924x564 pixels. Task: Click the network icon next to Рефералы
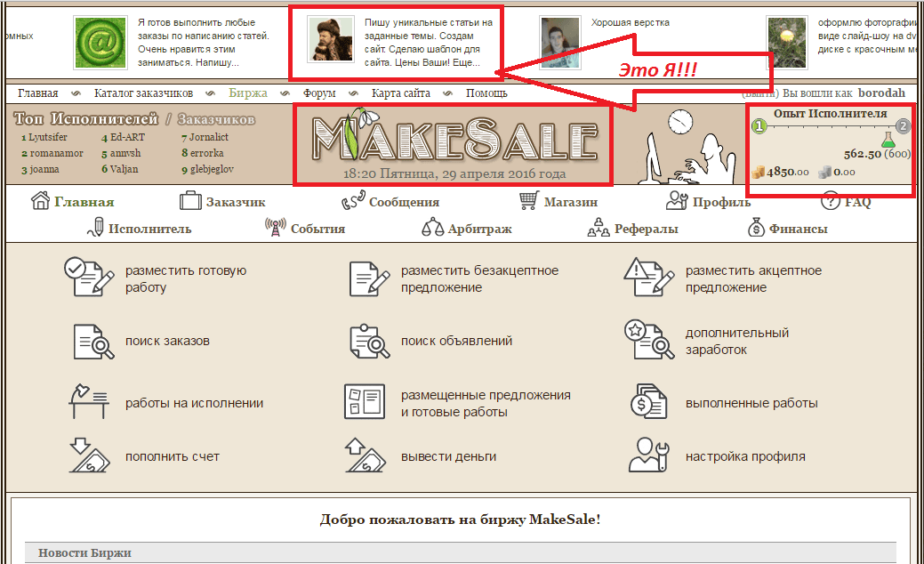point(599,228)
